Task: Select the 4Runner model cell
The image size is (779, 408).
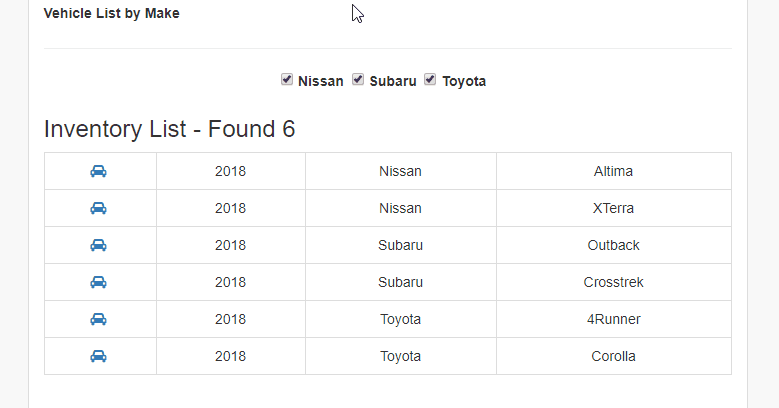Action: [614, 319]
